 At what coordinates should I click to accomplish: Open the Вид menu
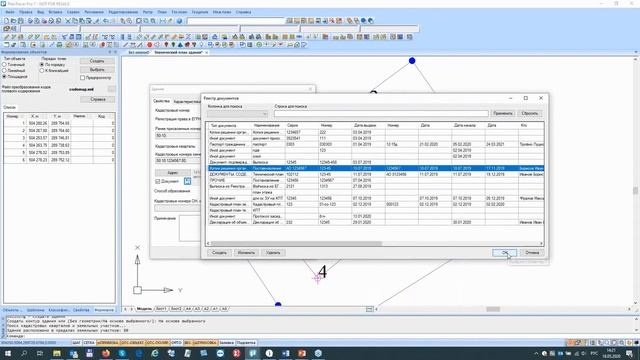pos(40,12)
